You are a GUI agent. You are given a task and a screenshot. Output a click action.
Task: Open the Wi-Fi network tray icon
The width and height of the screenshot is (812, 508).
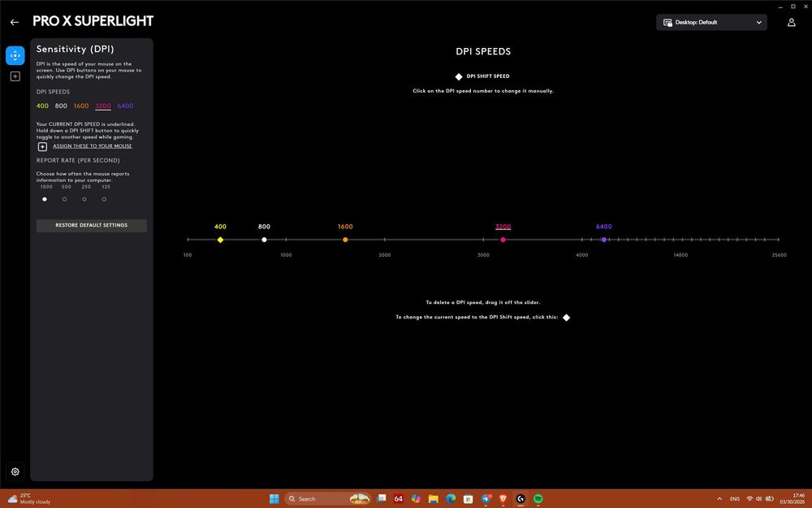(x=749, y=499)
